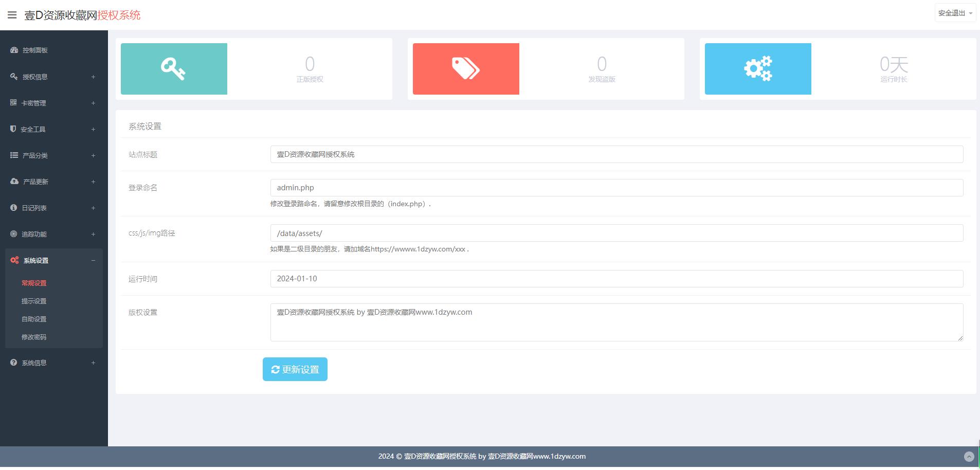Click the red tags tile for 发现盗版
980x470 pixels.
(x=466, y=69)
